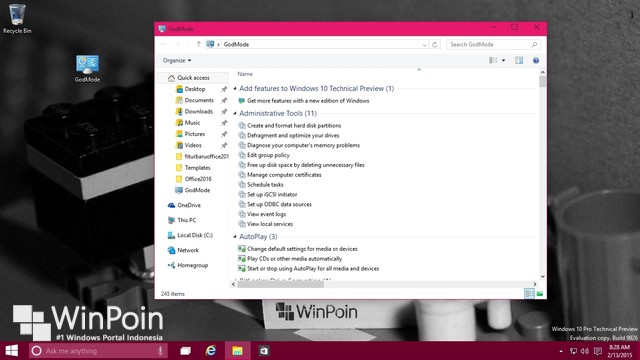Open This PC in navigation pane

click(x=187, y=220)
